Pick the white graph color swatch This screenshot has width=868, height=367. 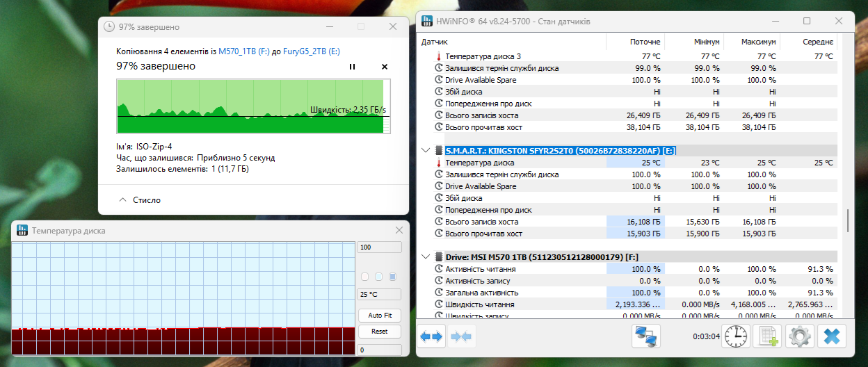364,277
